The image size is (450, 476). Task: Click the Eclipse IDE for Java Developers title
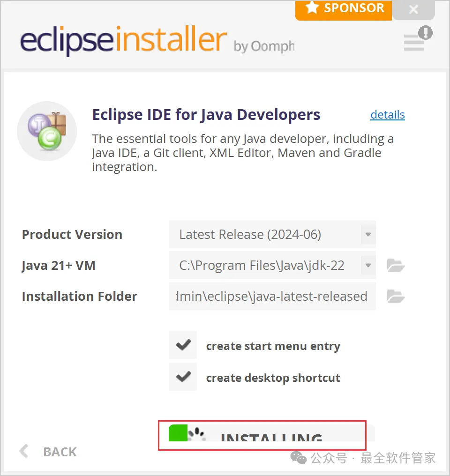[x=206, y=115]
